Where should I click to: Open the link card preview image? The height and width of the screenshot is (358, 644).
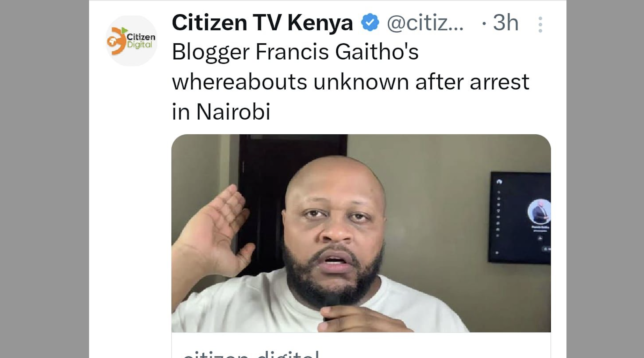tap(361, 233)
